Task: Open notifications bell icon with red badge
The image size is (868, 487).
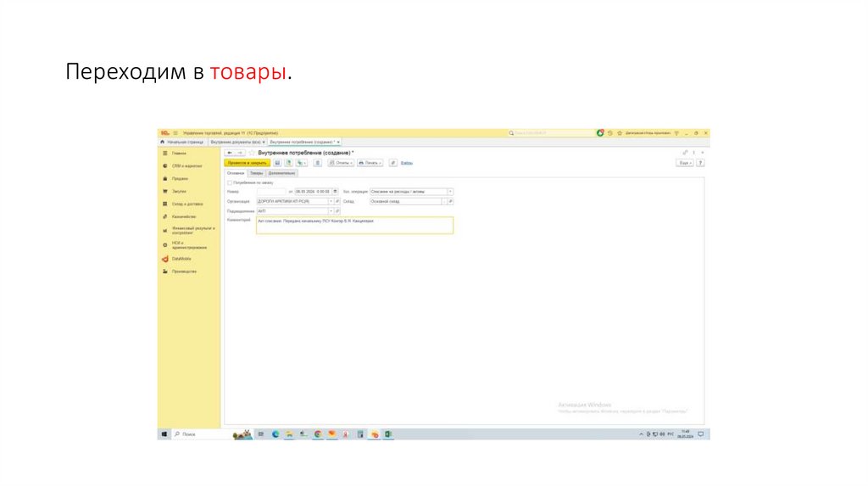Action: pyautogui.click(x=600, y=133)
